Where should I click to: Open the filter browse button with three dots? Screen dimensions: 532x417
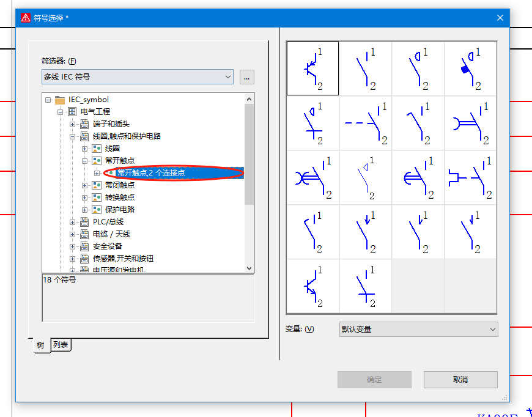click(x=246, y=77)
